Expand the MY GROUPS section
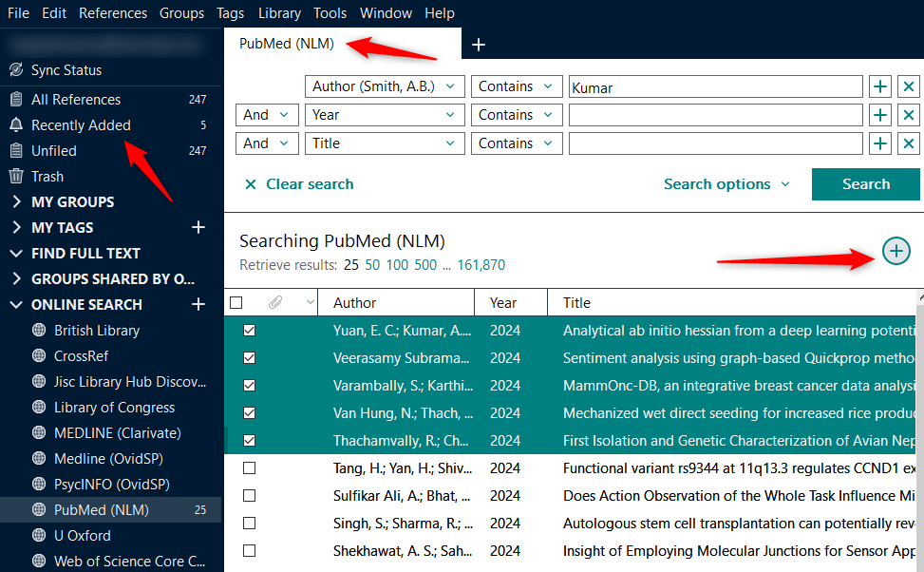The image size is (924, 572). click(x=16, y=202)
